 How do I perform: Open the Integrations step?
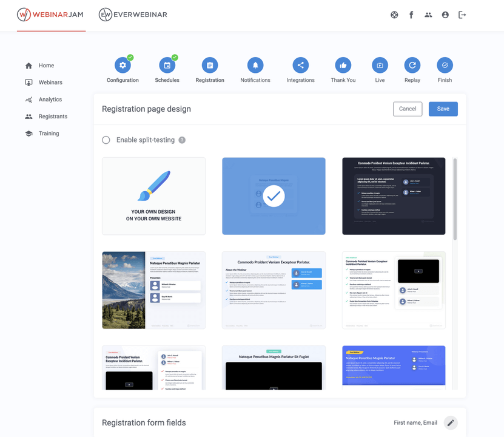[x=300, y=65]
